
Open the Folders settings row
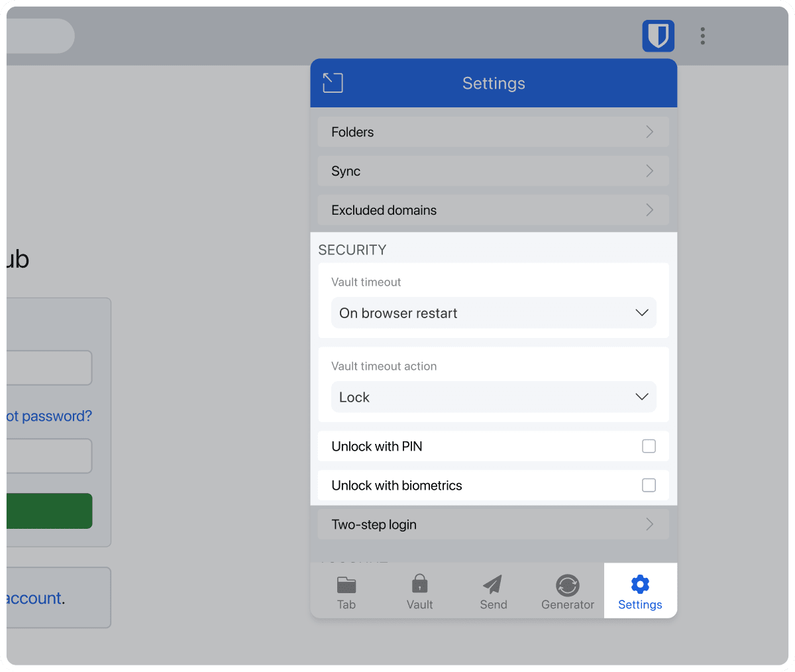[493, 132]
